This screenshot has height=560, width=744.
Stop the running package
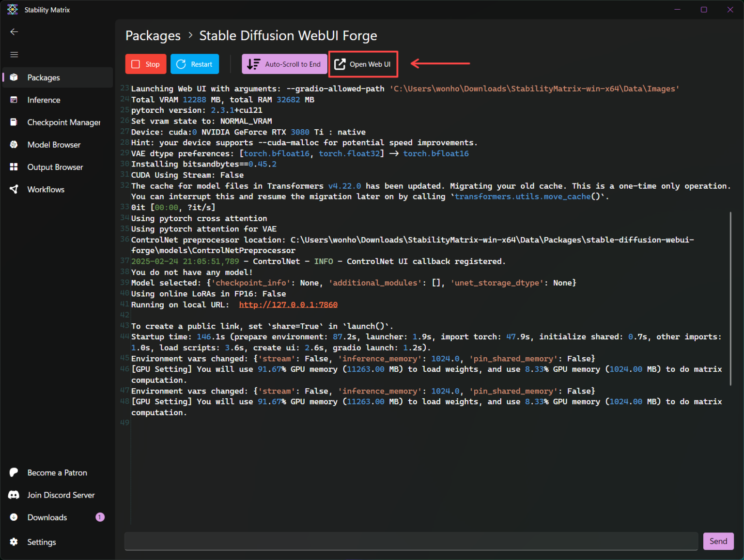146,64
